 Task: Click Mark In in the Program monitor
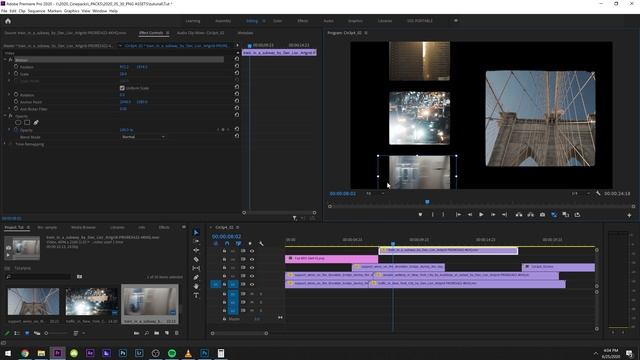pyautogui.click(x=433, y=215)
